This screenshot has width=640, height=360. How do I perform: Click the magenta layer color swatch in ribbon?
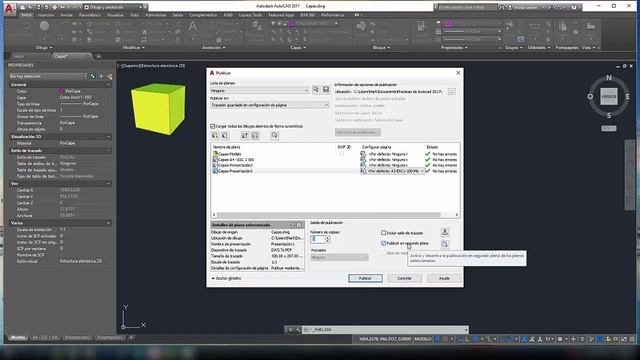293,24
